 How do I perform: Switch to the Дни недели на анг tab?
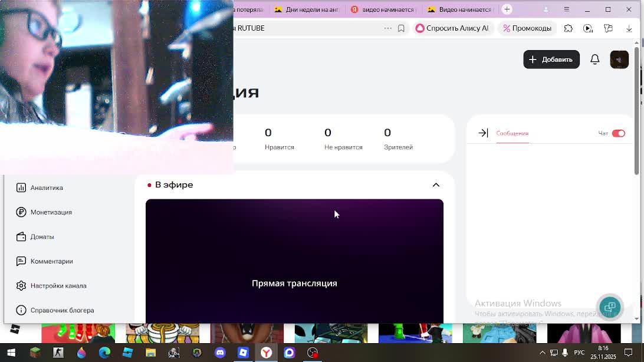(x=308, y=9)
